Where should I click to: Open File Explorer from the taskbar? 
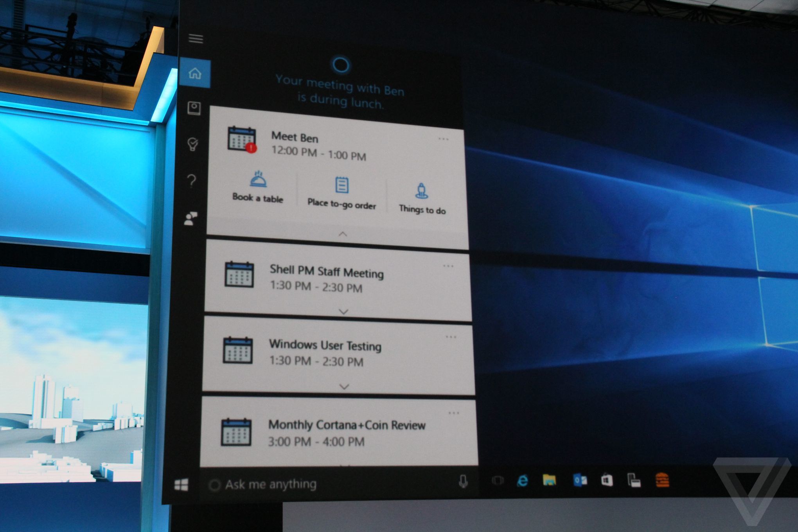point(549,480)
